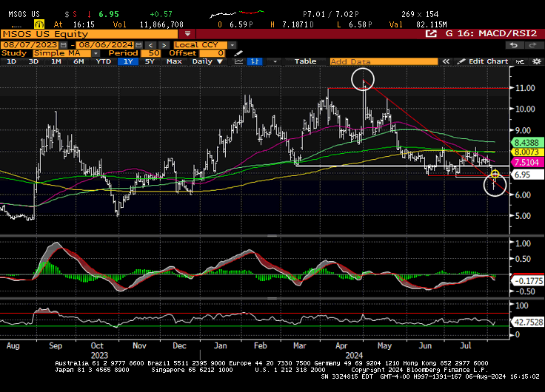The height and width of the screenshot is (392, 545).
Task: Select the 1Y range tab
Action: pos(128,61)
